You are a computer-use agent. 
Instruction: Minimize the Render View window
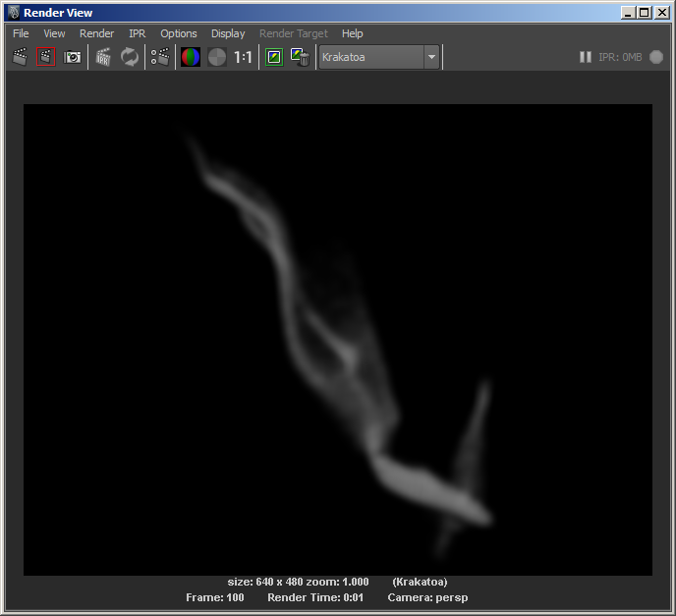coord(628,13)
